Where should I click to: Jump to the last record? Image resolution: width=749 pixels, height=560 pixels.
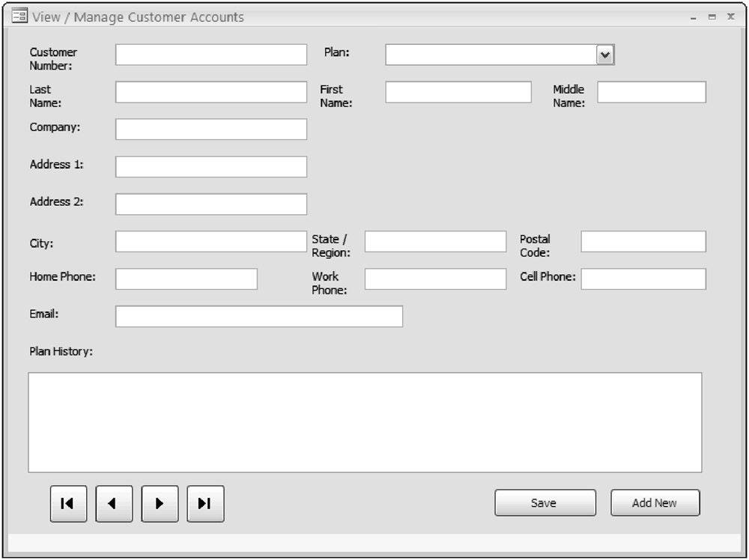click(x=205, y=504)
